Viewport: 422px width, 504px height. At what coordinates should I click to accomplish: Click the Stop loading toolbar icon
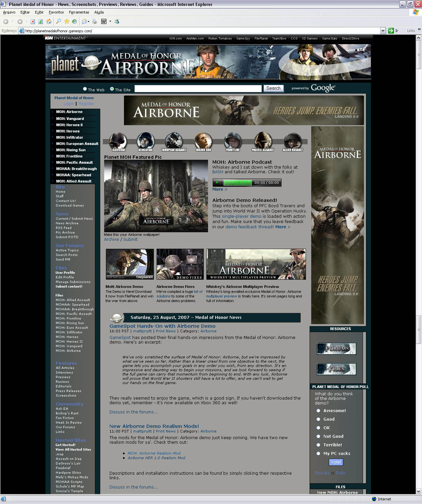33,22
